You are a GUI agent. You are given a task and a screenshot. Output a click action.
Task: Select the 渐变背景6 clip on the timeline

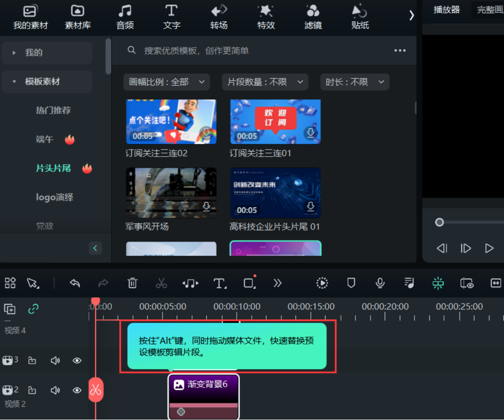[204, 397]
